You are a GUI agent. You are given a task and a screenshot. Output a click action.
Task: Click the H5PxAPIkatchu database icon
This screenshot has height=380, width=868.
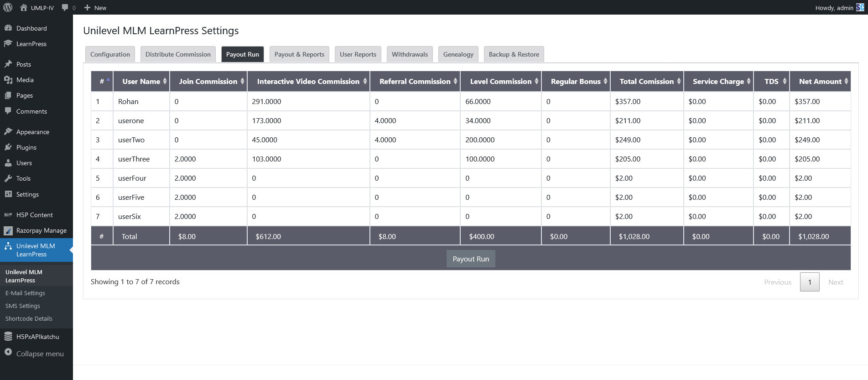(8, 336)
